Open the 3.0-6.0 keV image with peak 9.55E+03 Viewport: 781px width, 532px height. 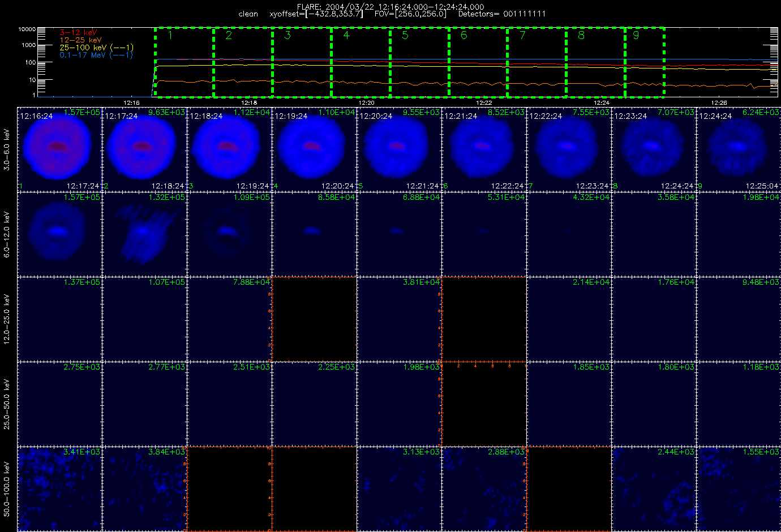399,149
